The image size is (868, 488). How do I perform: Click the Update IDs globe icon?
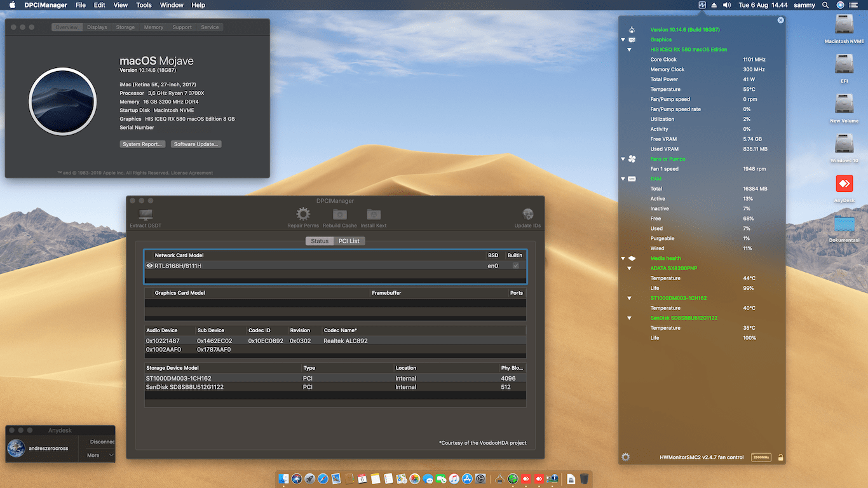[x=527, y=215]
